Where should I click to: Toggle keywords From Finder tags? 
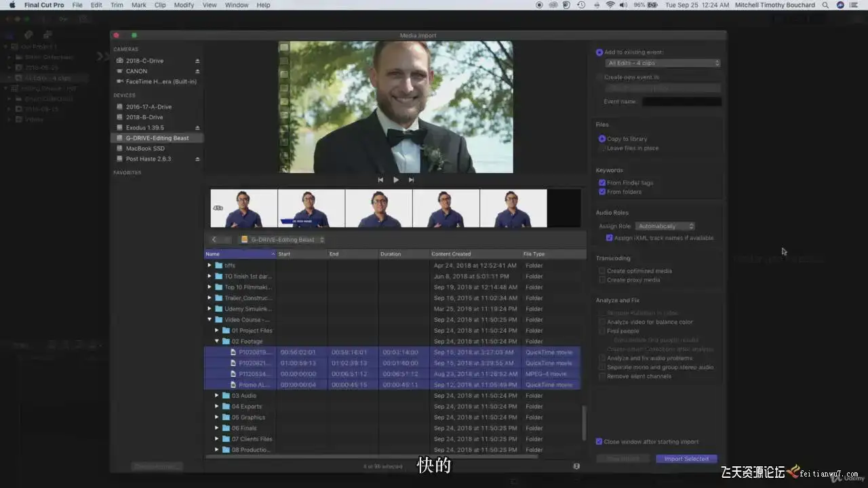601,183
